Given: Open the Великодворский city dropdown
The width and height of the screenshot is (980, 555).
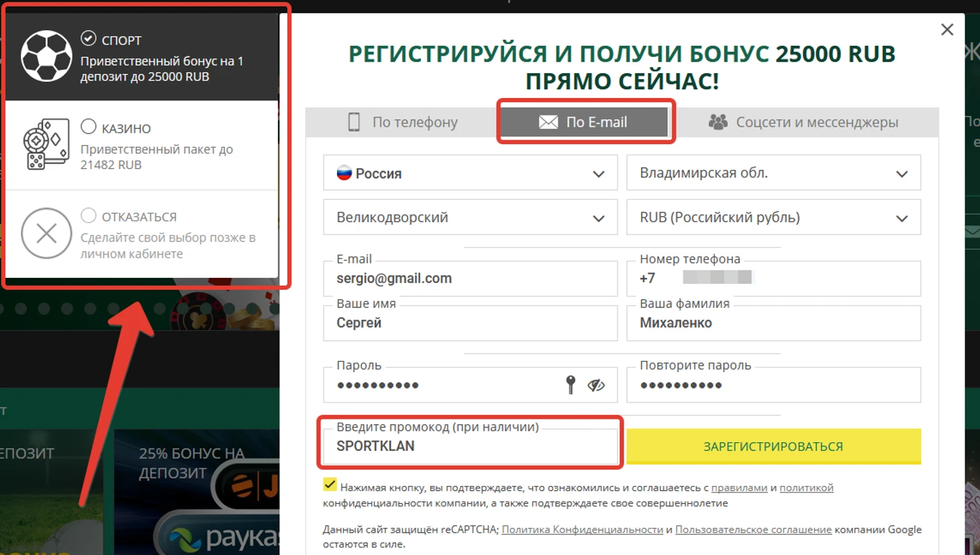Looking at the screenshot, I should pyautogui.click(x=471, y=217).
